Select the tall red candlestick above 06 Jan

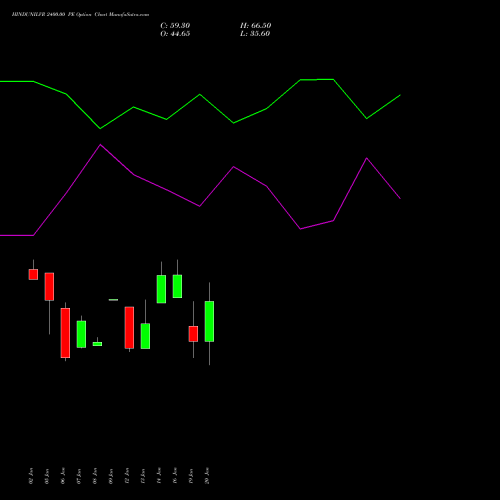click(65, 333)
